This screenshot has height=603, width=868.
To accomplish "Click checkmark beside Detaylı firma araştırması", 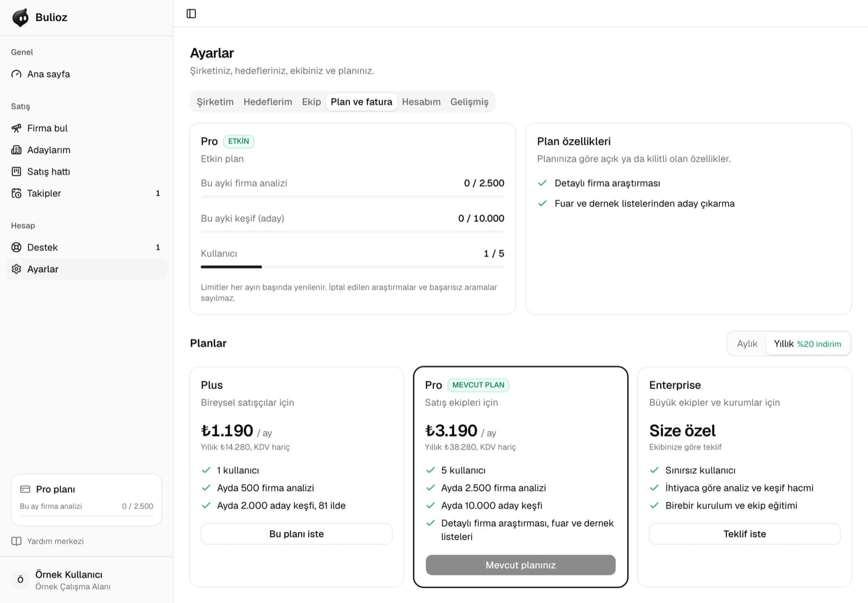I will coord(542,183).
